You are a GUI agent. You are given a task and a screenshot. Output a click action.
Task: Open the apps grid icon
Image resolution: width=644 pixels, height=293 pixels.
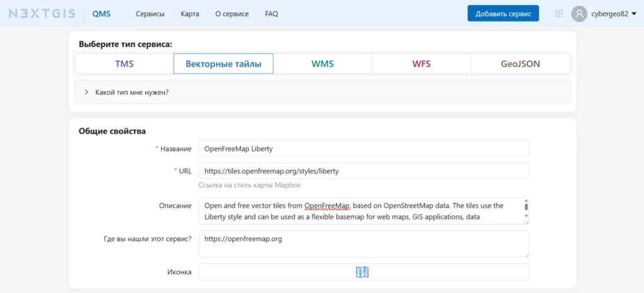[559, 14]
